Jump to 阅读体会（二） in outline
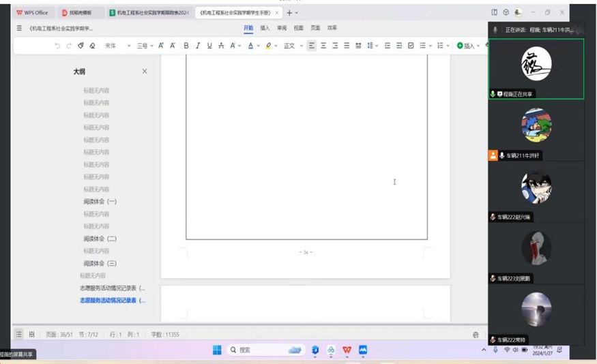Screen dimensions: 597x364 (x=100, y=239)
